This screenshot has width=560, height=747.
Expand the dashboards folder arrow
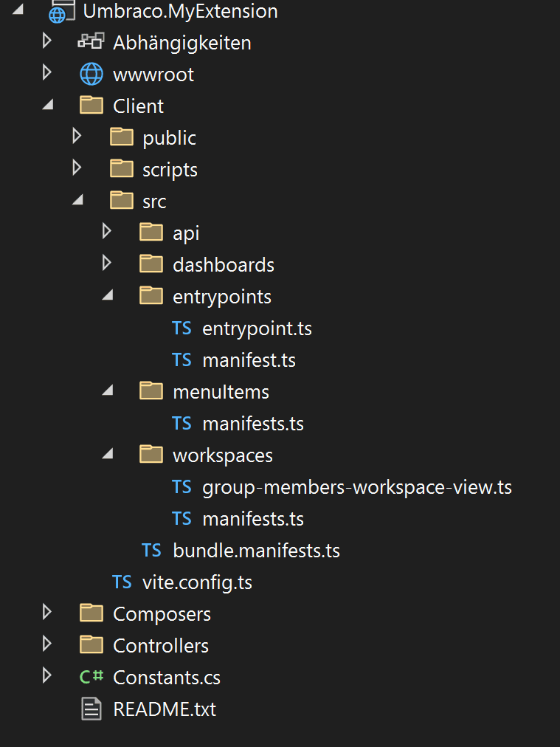click(x=107, y=264)
